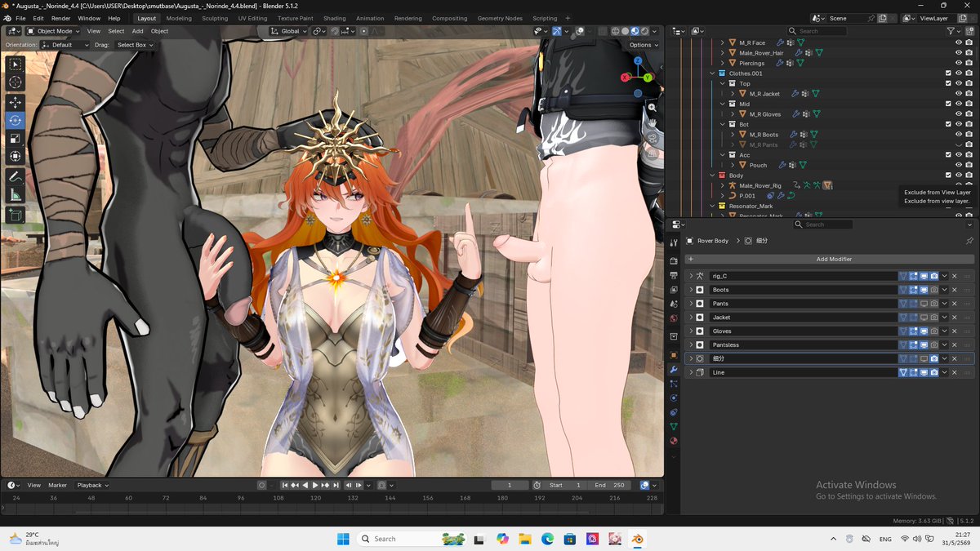980x551 pixels.
Task: Open the outliner filter funnel
Action: click(952, 31)
